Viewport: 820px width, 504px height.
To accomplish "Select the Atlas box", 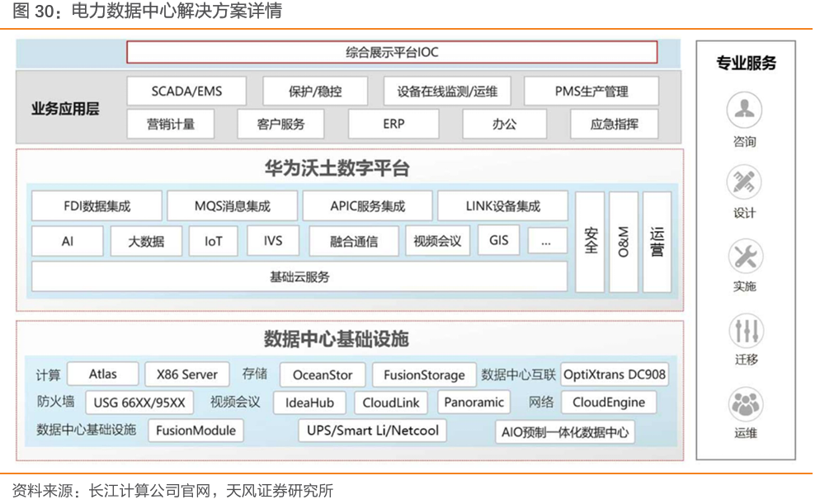I will point(103,374).
